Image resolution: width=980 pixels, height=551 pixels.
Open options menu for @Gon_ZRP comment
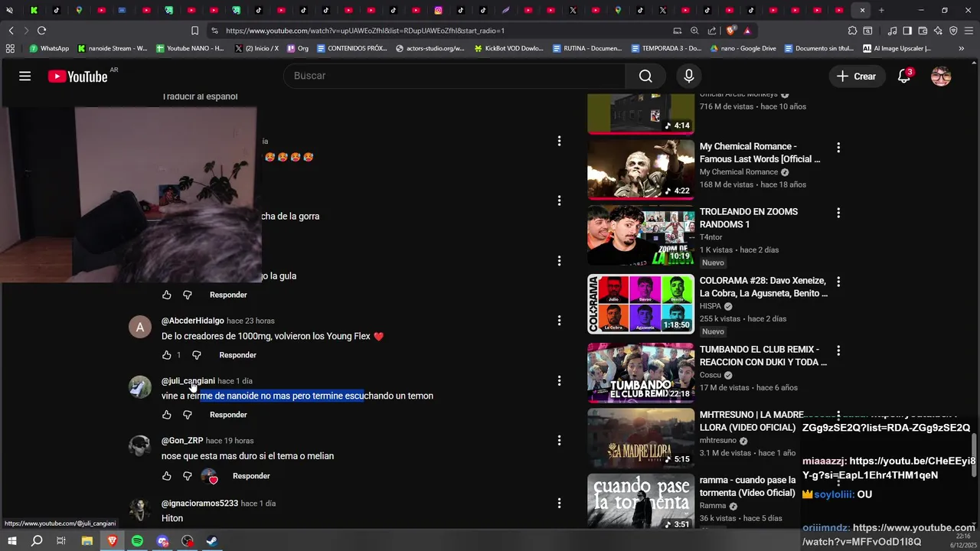(x=559, y=441)
